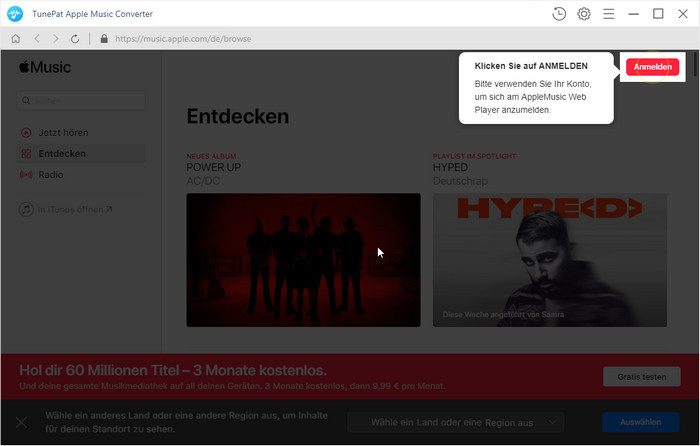Click 'Klicken Sie auf ANMELDEN' tooltip title

pyautogui.click(x=531, y=66)
